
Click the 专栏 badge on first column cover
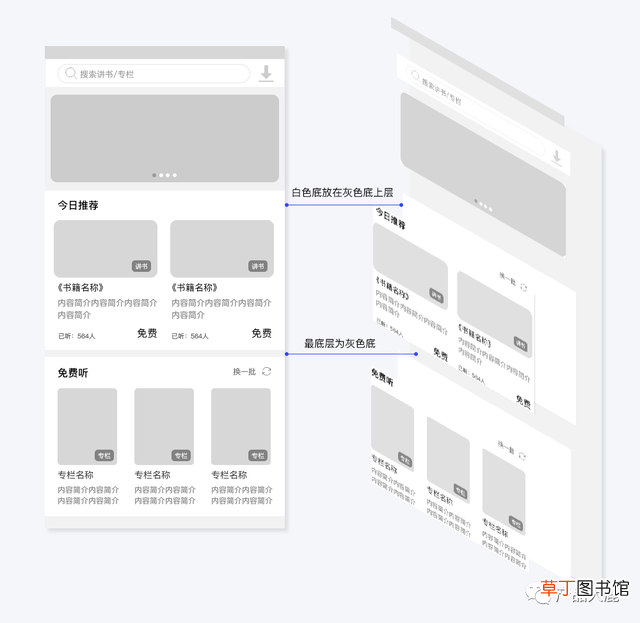point(104,456)
